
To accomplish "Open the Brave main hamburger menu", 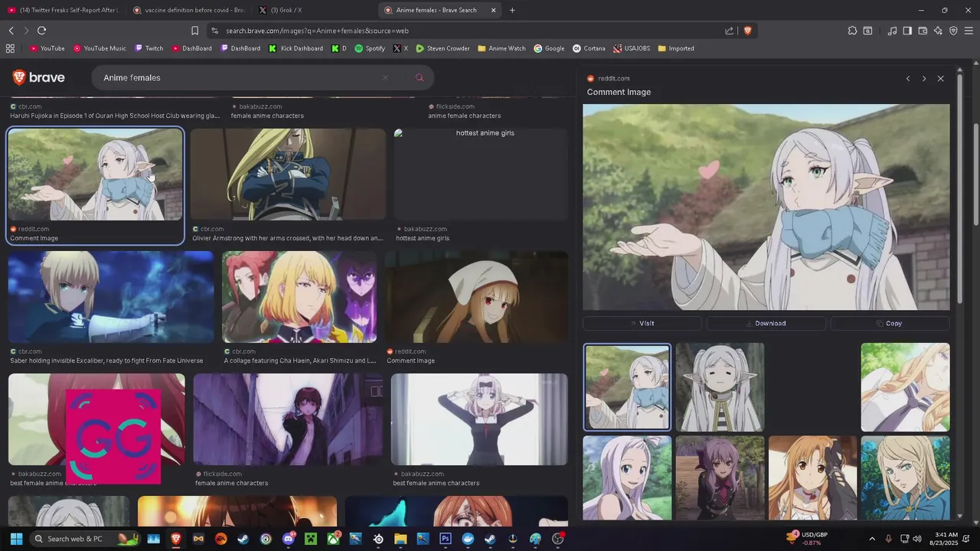I will (x=969, y=31).
